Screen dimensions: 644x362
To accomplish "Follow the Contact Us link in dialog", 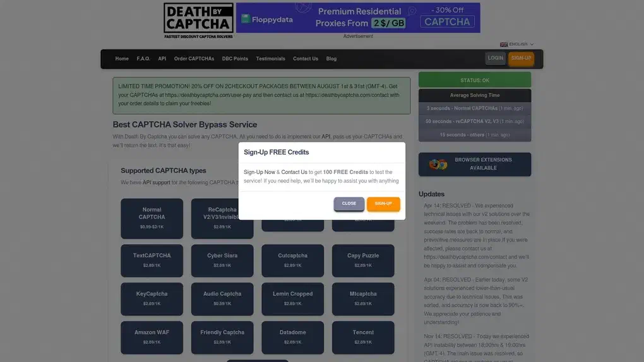I will click(294, 172).
